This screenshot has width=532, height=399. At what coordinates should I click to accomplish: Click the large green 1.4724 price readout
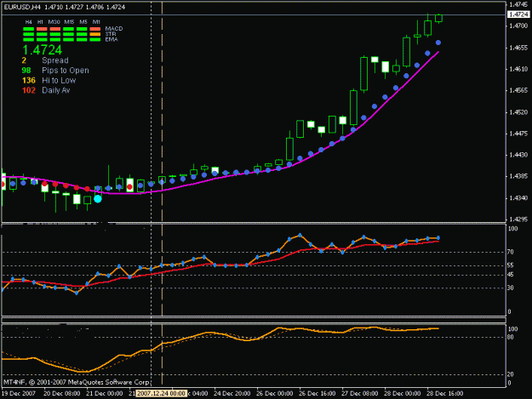(x=42, y=50)
